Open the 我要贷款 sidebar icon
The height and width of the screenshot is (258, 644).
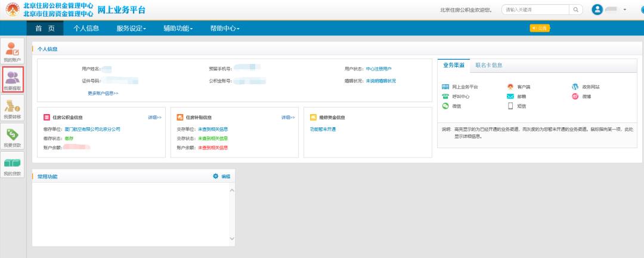(13, 137)
